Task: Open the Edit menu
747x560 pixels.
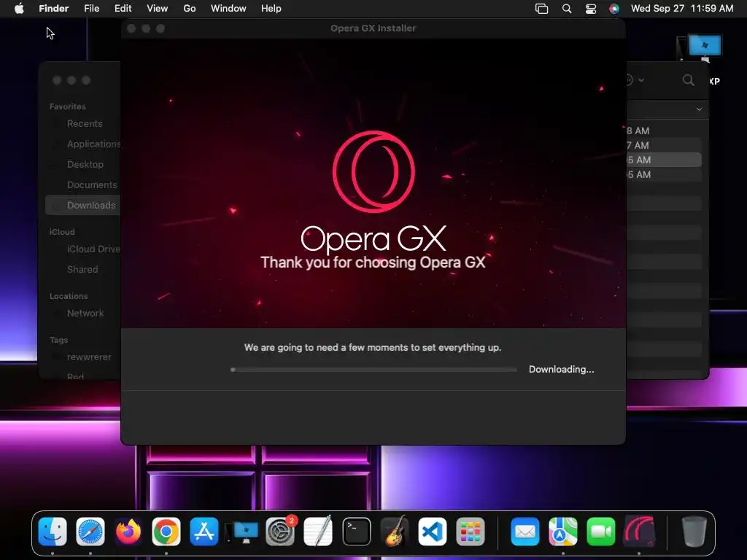Action: pos(123,9)
